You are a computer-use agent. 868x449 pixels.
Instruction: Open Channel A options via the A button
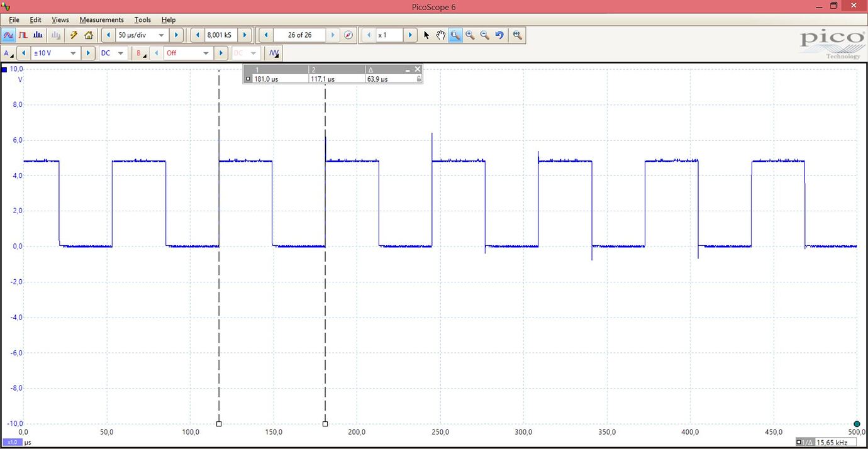click(6, 53)
